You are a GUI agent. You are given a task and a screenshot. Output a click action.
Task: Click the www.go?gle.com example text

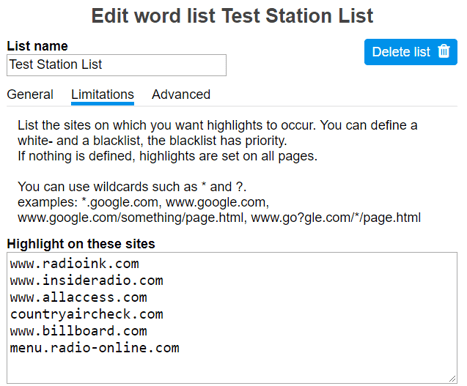[336, 218]
